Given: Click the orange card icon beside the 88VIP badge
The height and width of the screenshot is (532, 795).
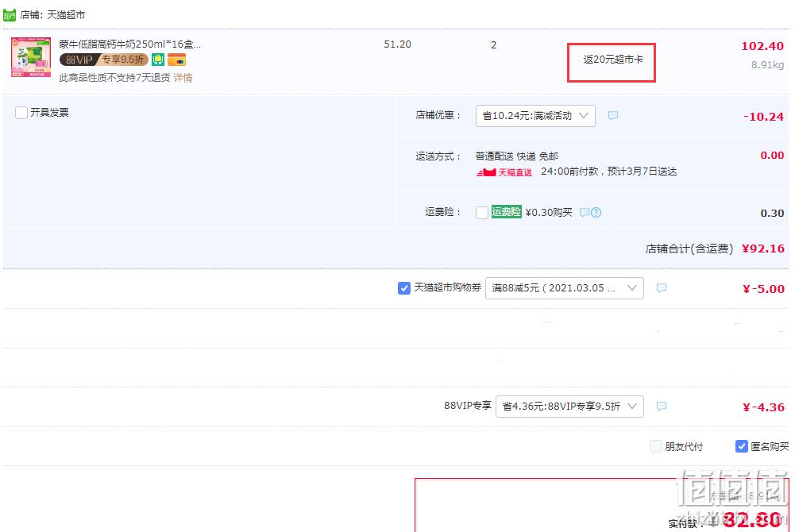Looking at the screenshot, I should coord(177,60).
